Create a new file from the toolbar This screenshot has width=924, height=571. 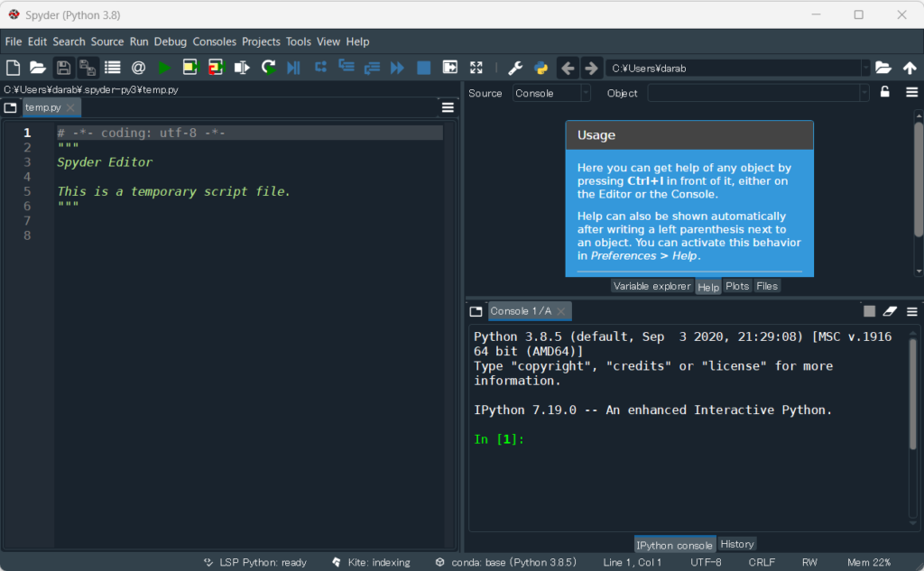13,68
